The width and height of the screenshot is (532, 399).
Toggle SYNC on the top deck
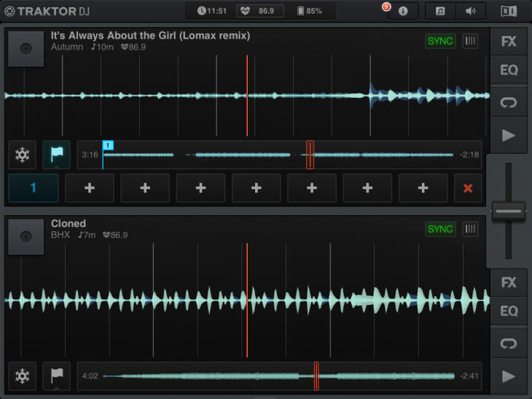point(440,41)
